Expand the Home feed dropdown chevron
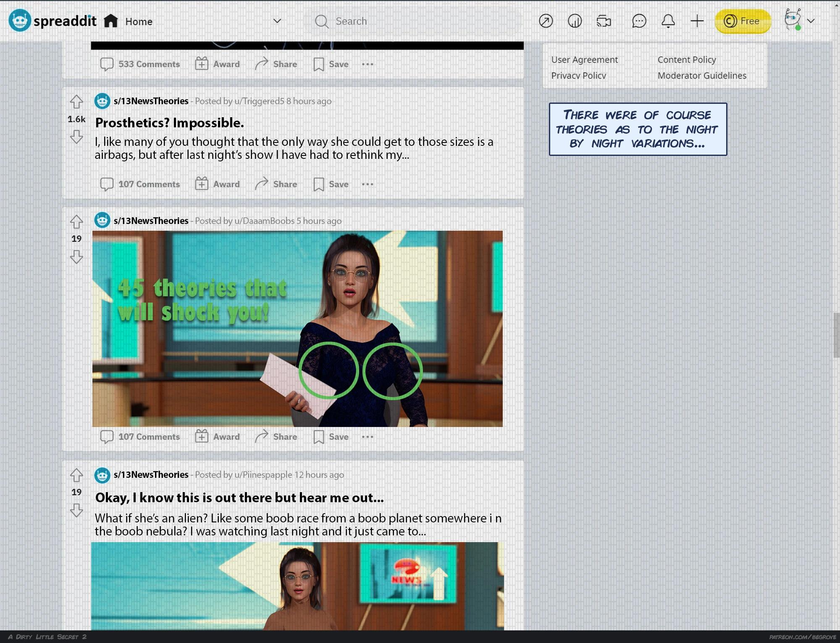840x643 pixels. point(277,21)
